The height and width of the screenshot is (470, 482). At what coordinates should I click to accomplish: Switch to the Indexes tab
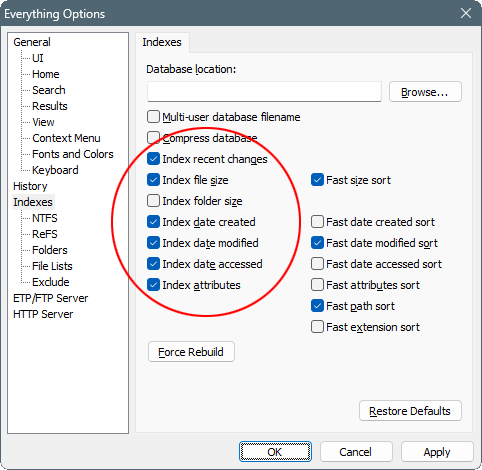click(x=162, y=42)
